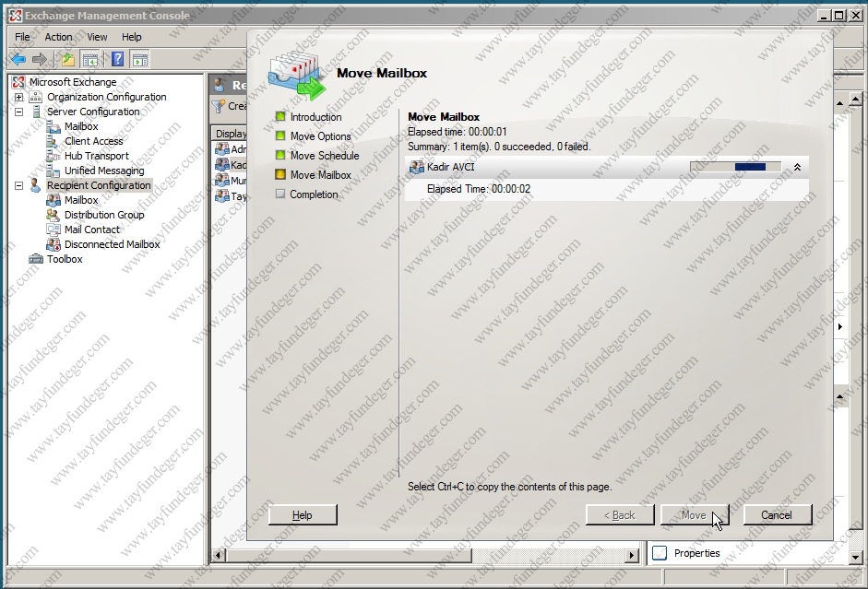The width and height of the screenshot is (868, 589).
Task: Click the Move Mailbox wizard header icon
Action: (297, 77)
